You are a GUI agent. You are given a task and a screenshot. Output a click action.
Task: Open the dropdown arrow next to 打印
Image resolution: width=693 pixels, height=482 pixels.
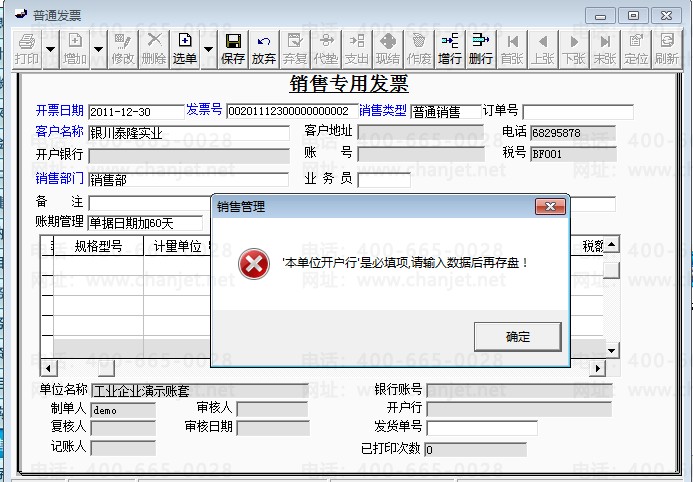50,49
